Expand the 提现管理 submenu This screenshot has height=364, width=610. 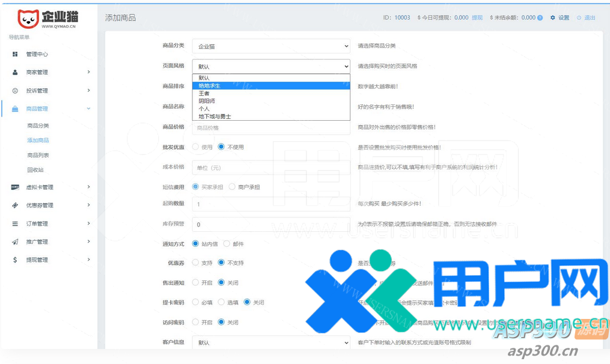click(x=89, y=259)
